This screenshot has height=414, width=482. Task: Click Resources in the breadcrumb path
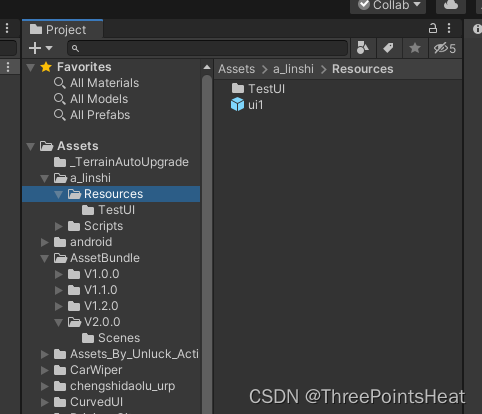pos(363,69)
